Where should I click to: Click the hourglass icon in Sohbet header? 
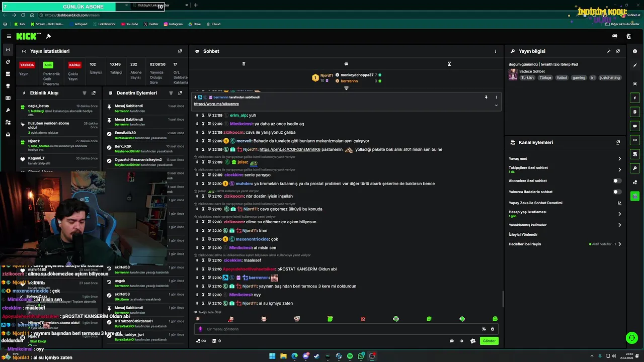tap(449, 64)
